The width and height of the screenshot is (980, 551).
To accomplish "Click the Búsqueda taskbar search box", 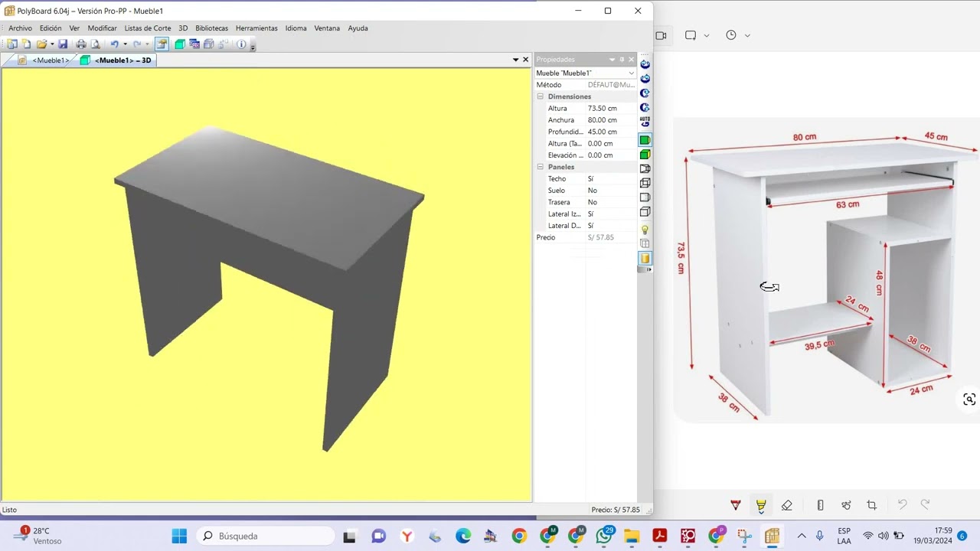I will coord(266,536).
